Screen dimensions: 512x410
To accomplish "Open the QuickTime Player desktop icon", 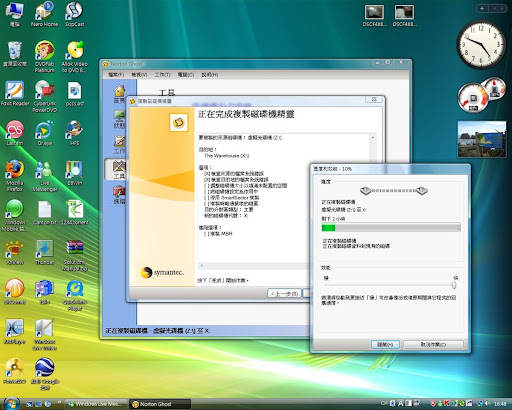I will tap(74, 295).
